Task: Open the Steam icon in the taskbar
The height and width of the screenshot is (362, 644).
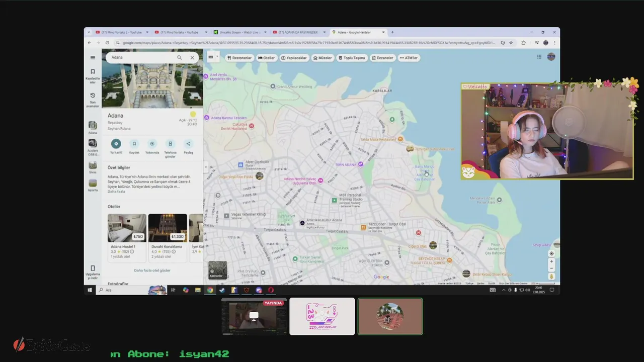Action: tap(222, 290)
